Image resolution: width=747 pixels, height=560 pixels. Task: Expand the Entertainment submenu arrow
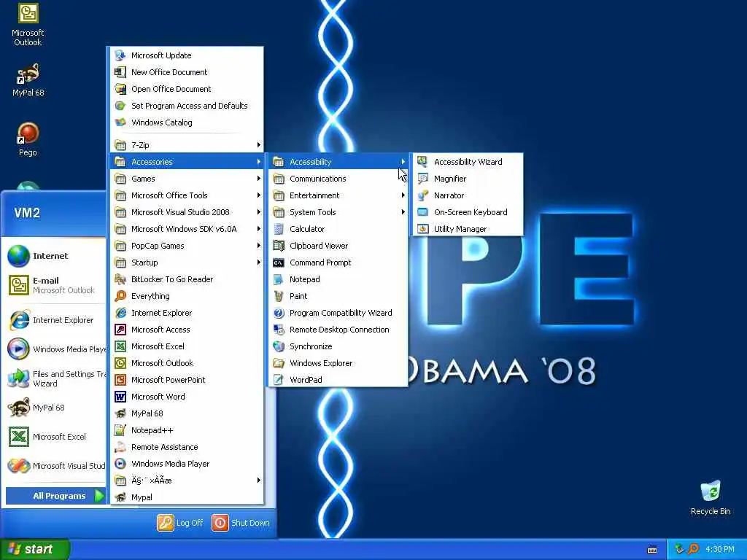click(403, 195)
